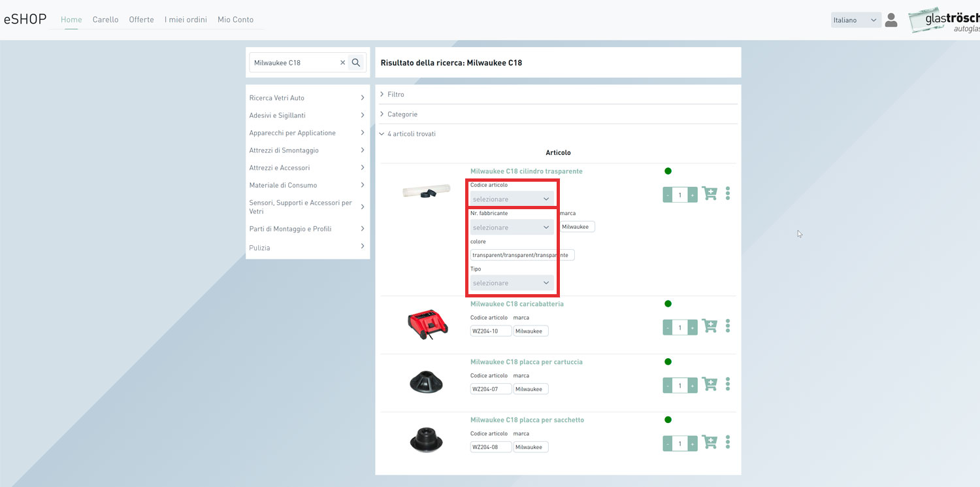
Task: Clear the Milwaukee C18 search text
Action: pyautogui.click(x=342, y=63)
